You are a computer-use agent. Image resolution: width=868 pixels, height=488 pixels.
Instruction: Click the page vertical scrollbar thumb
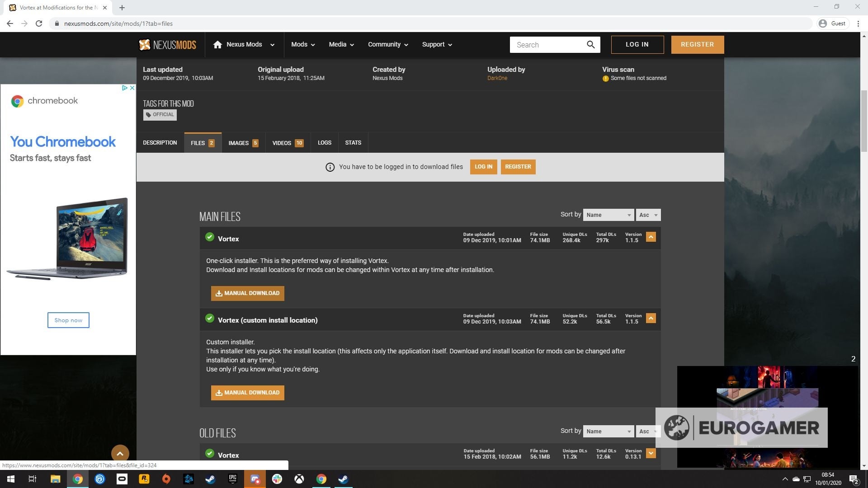pyautogui.click(x=864, y=121)
